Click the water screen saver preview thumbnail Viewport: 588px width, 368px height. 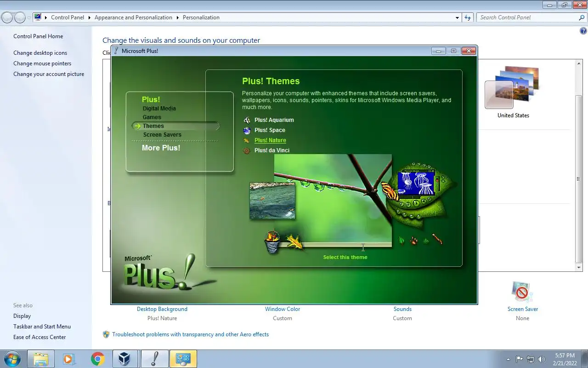click(272, 201)
